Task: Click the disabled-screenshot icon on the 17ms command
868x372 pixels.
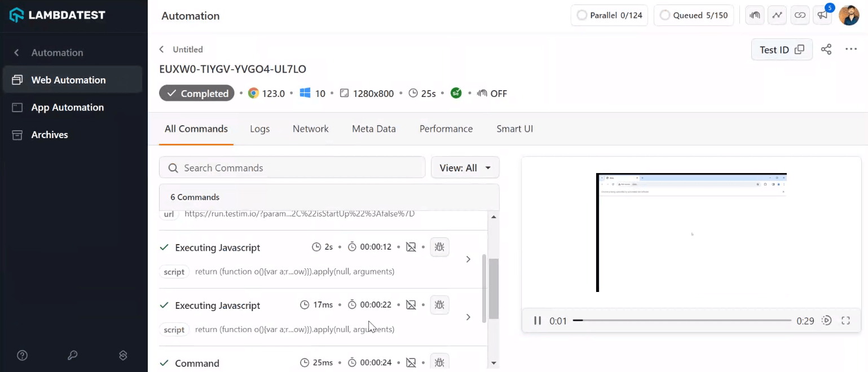Action: point(411,304)
